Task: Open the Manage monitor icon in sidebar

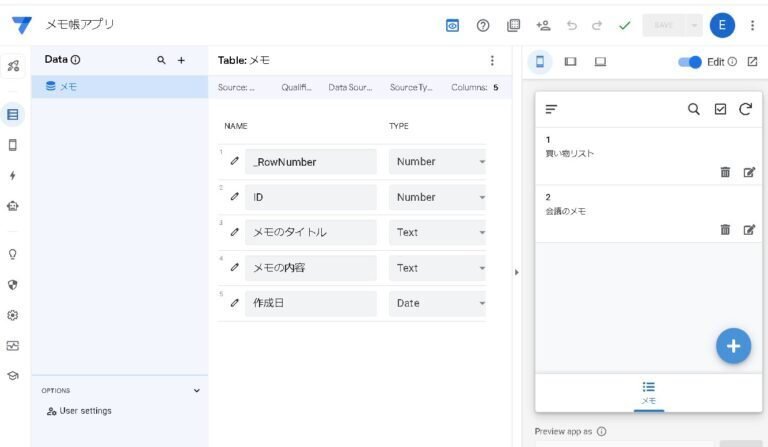Action: (13, 346)
